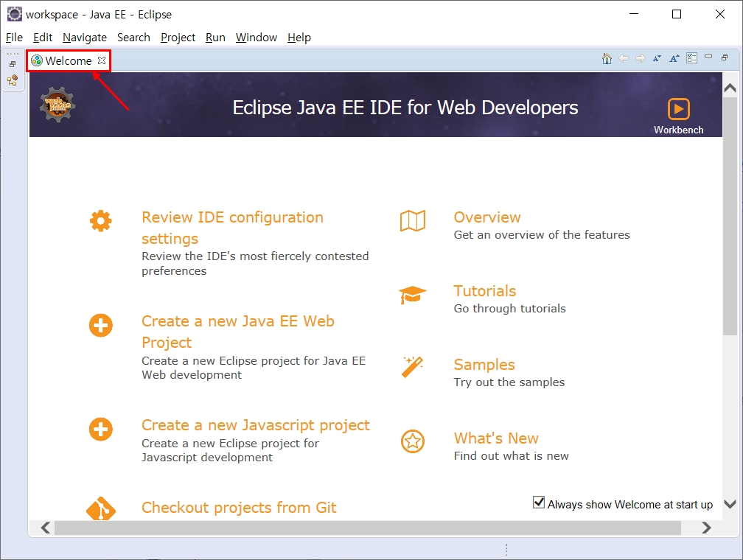
Task: Open the File menu
Action: [14, 38]
